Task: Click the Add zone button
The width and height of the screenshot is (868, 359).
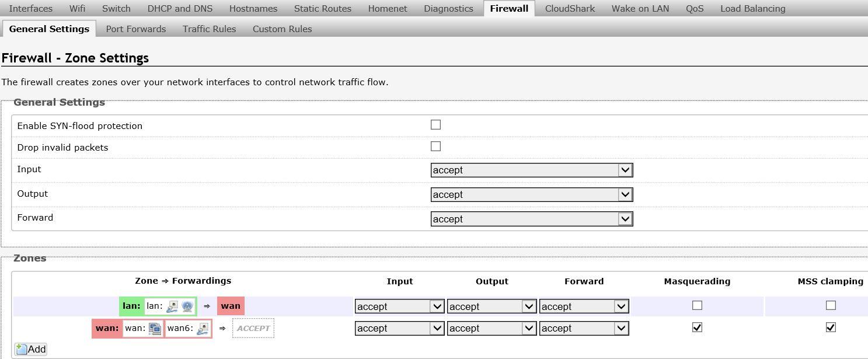Action: [31, 349]
